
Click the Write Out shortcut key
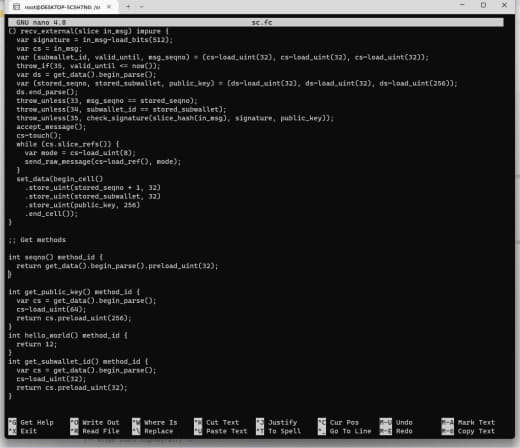click(74, 422)
